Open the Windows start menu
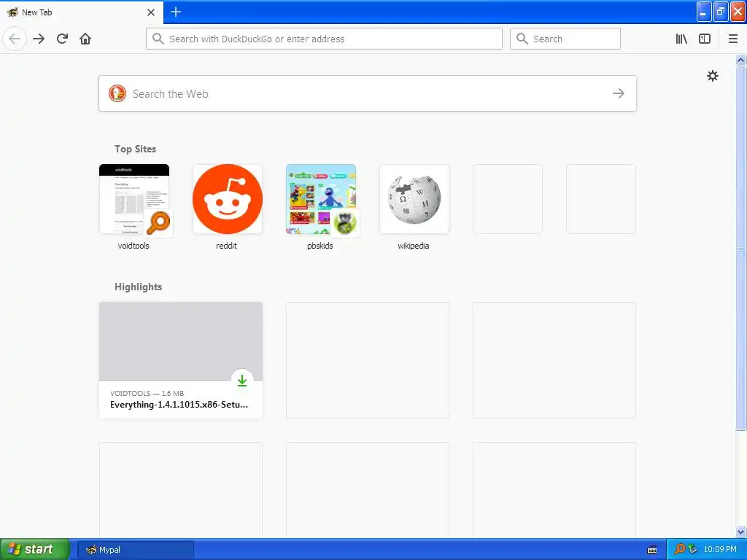The width and height of the screenshot is (747, 560). point(35,549)
